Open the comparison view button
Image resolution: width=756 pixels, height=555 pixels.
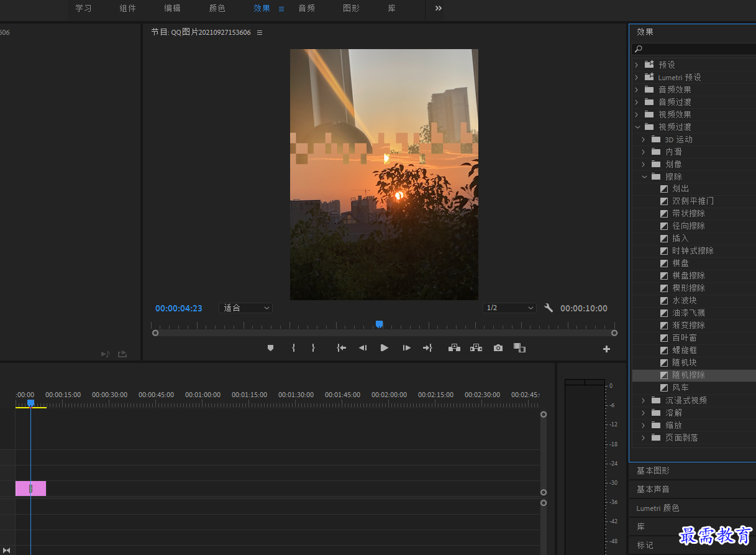coord(519,348)
